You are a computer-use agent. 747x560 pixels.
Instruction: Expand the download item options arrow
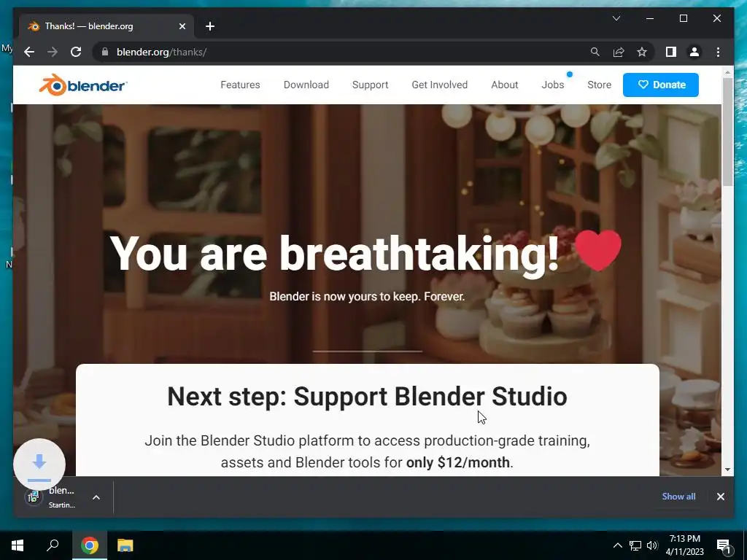pos(96,497)
